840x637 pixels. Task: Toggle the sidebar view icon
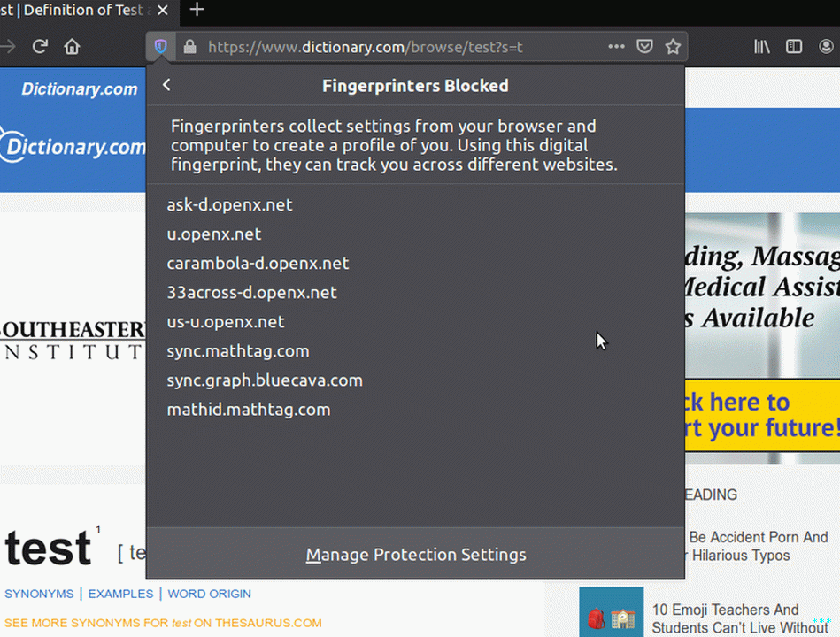click(x=794, y=47)
